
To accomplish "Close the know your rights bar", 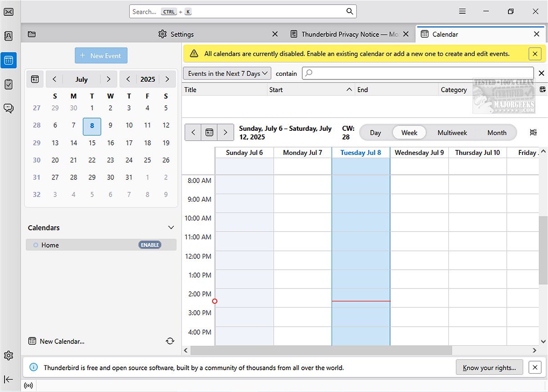I will click(535, 367).
